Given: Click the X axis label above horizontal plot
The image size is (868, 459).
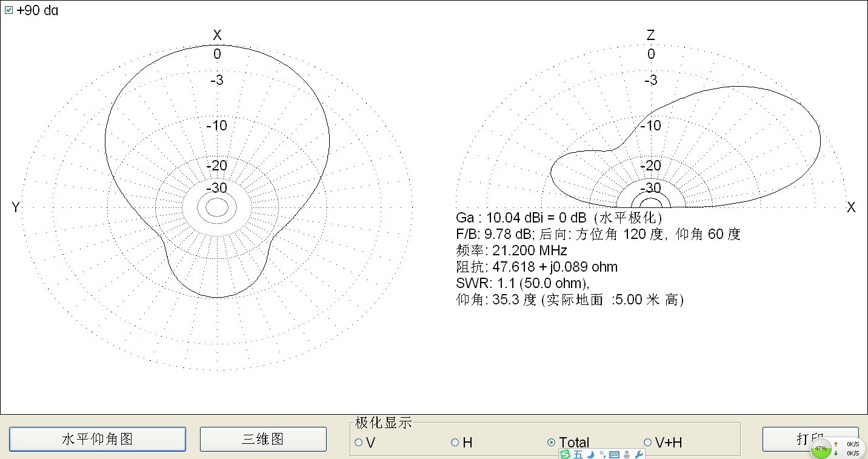Looking at the screenshot, I should coord(217,36).
